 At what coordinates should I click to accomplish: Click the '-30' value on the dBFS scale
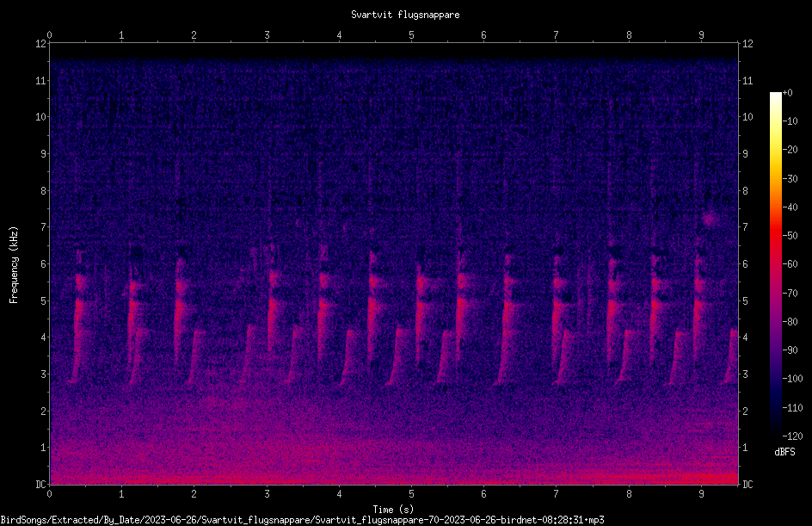point(790,179)
